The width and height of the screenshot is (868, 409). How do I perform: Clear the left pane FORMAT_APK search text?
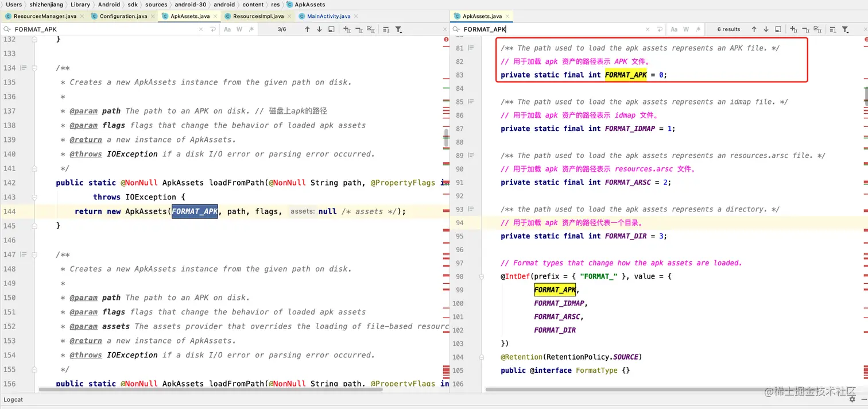point(201,29)
